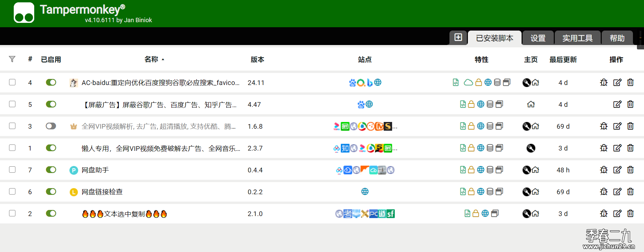Disable the AC-baidu script toggle
Image resolution: width=644 pixels, height=252 pixels.
coord(51,82)
